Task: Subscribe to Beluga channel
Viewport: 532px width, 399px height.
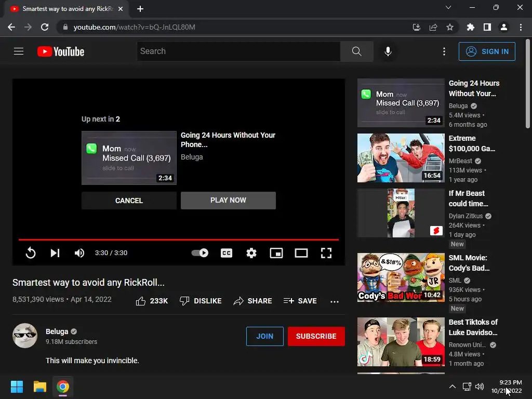Action: (x=316, y=336)
